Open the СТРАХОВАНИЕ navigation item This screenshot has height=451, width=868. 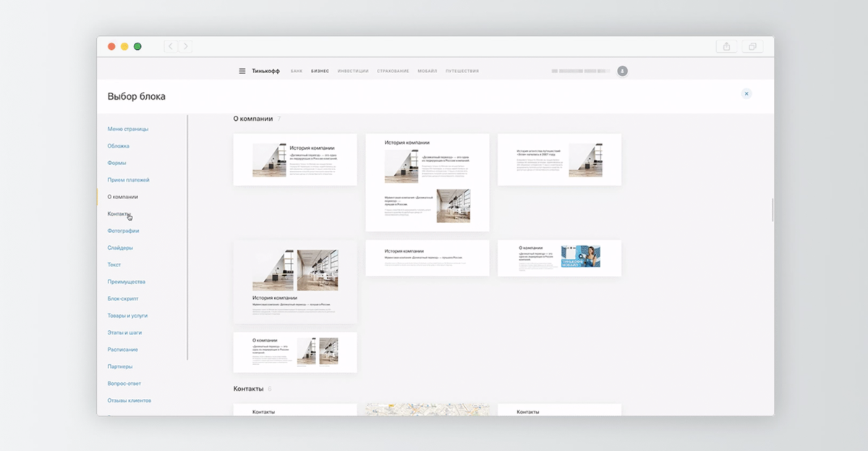pyautogui.click(x=393, y=71)
